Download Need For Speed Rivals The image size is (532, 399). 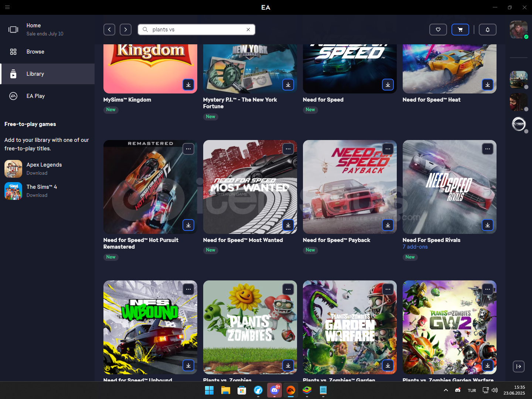[488, 225]
